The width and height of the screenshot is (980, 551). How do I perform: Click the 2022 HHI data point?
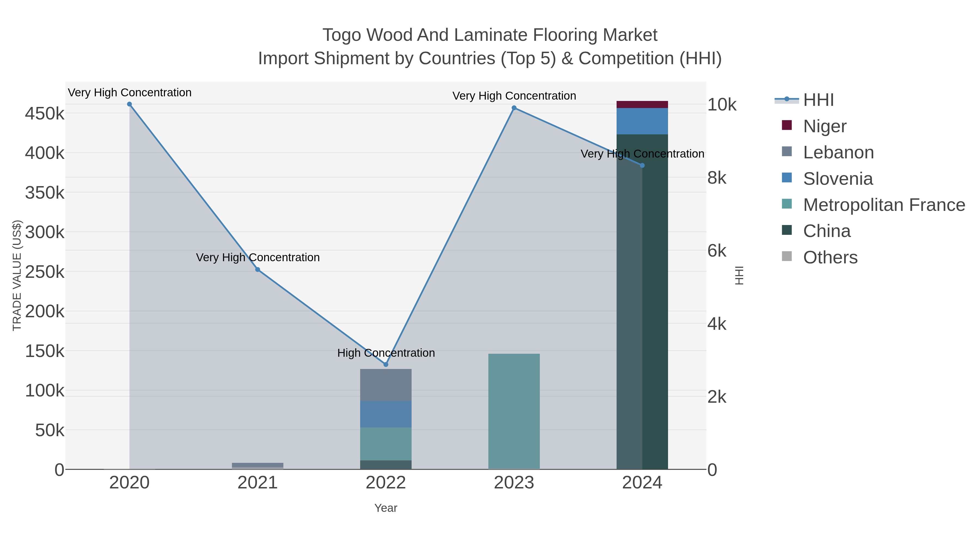pos(386,365)
